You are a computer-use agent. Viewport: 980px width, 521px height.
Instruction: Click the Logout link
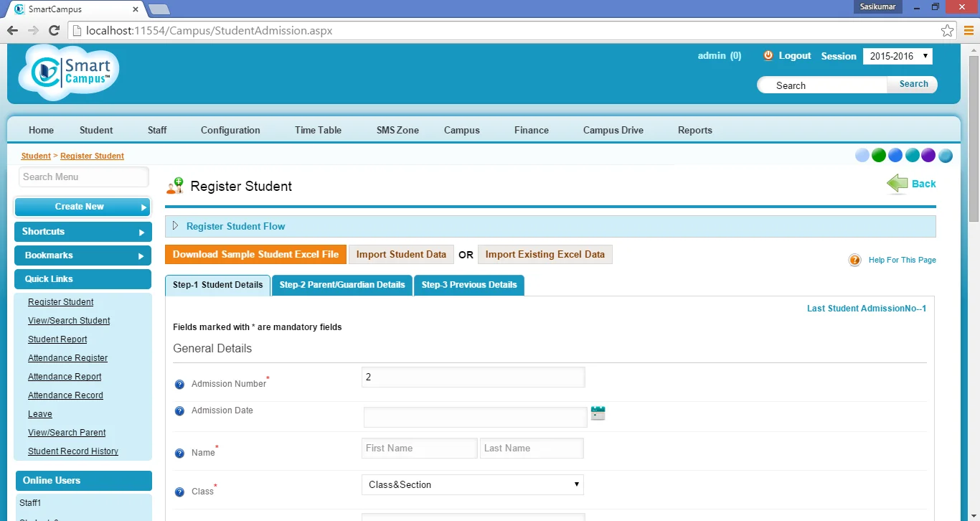pyautogui.click(x=795, y=55)
